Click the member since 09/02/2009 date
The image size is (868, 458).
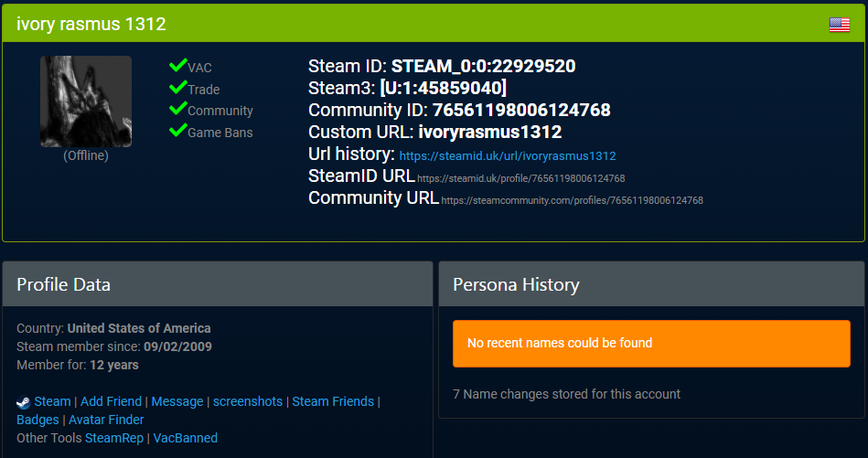(177, 346)
